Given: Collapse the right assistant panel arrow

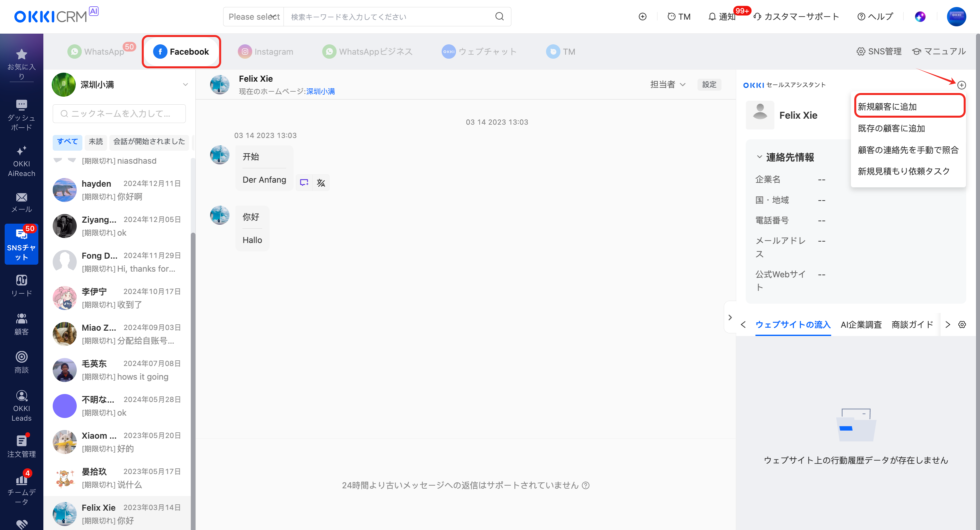Looking at the screenshot, I should (730, 317).
